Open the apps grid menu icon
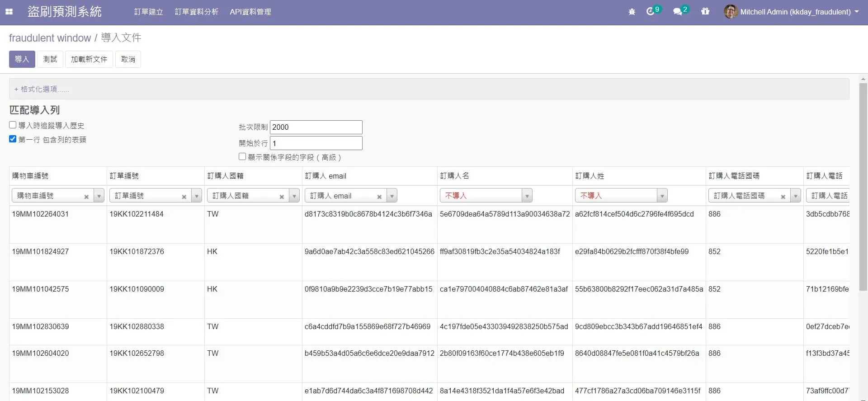Screen dimensions: 868x401 9,12
